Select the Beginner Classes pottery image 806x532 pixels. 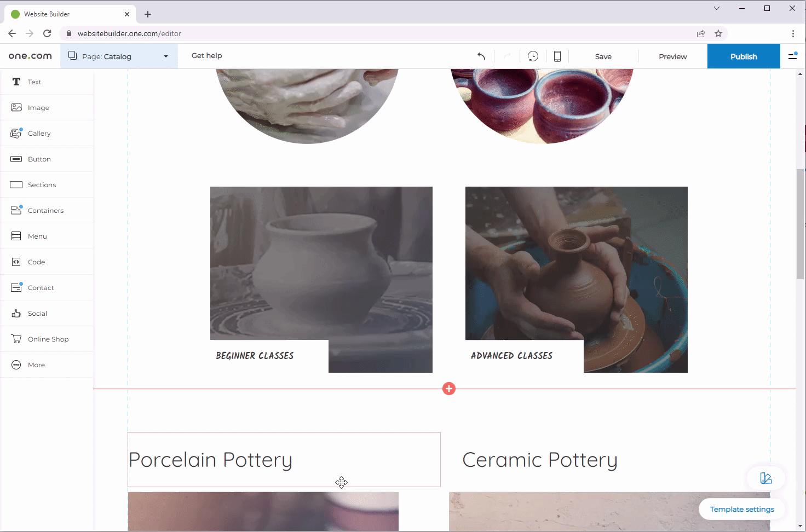321,263
